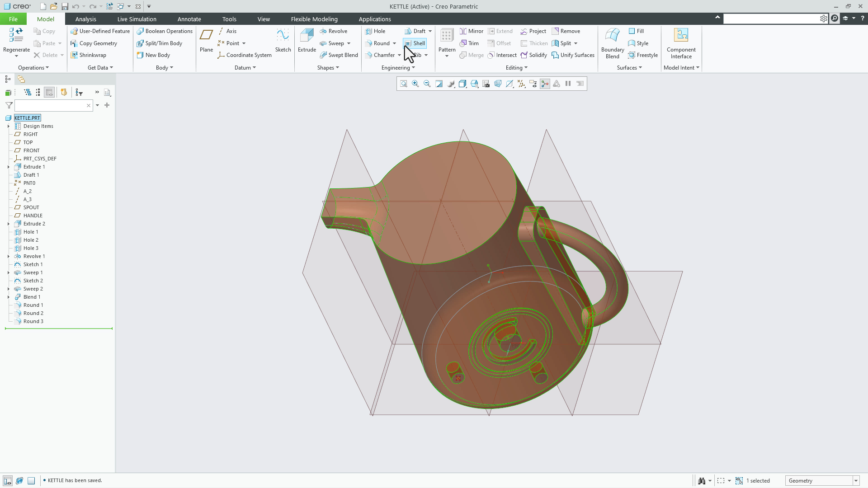The image size is (868, 488).
Task: Pause simulation via pause icon
Action: click(x=568, y=84)
